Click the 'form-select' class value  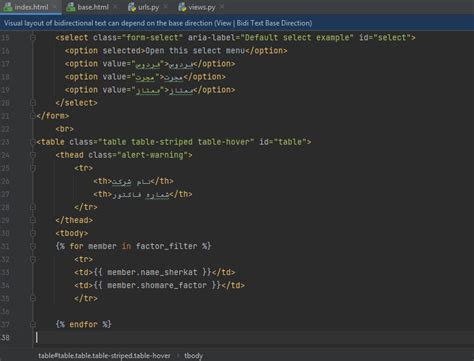click(152, 38)
